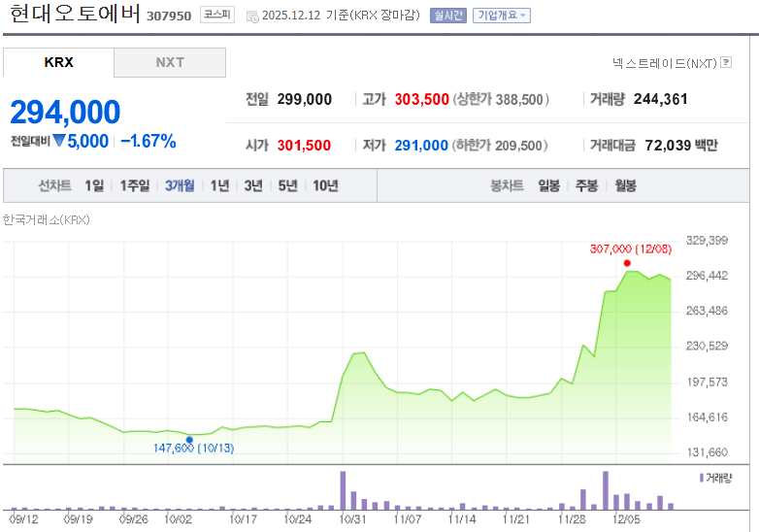Click the 실시간 real-time button
Viewport: 759px width, 532px height.
point(447,16)
